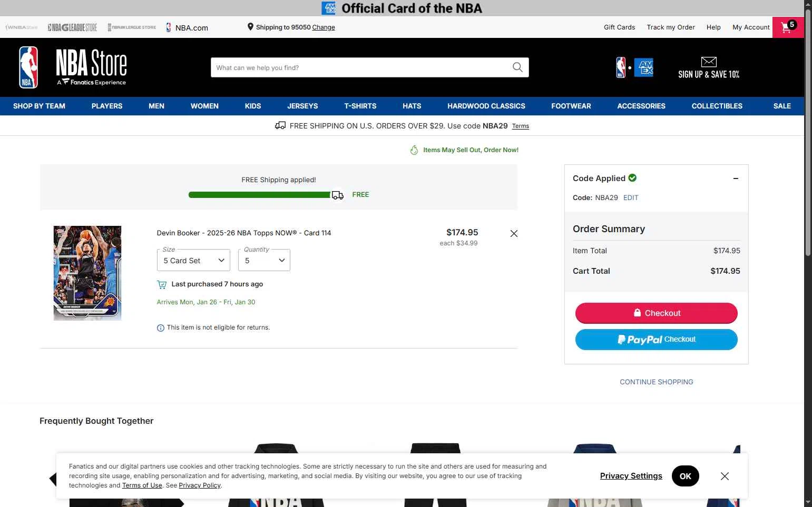Viewport: 812px width, 507px height.
Task: Open the JERSEYS menu
Action: 302,106
